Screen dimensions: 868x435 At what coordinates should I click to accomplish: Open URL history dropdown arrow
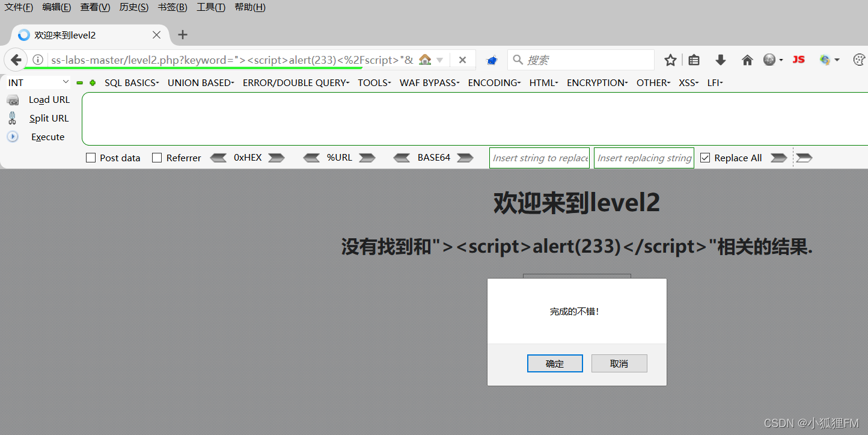[x=439, y=60]
